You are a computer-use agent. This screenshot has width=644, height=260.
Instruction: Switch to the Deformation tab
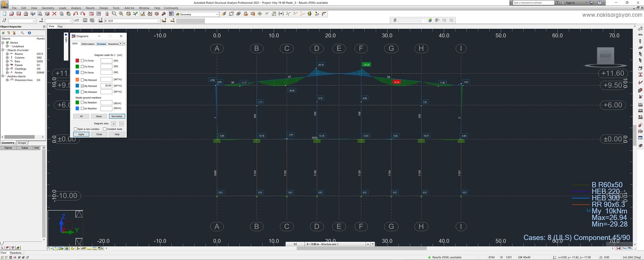click(88, 44)
